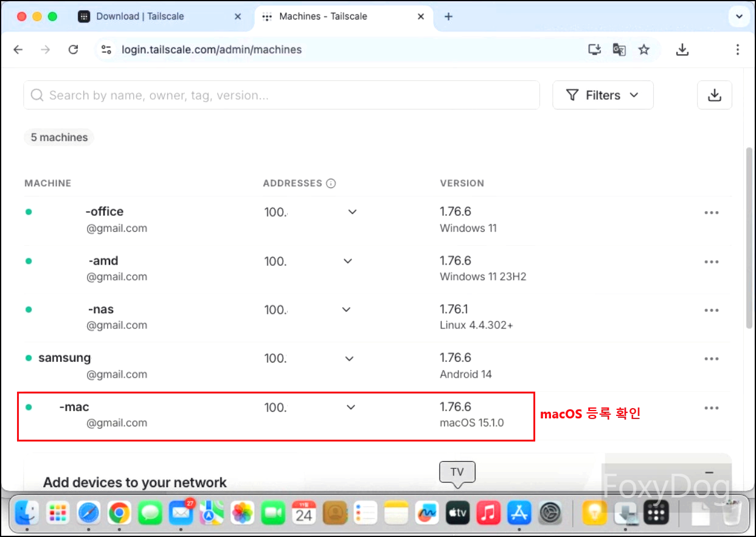Open the Filters dropdown
The image size is (756, 537).
tap(603, 95)
